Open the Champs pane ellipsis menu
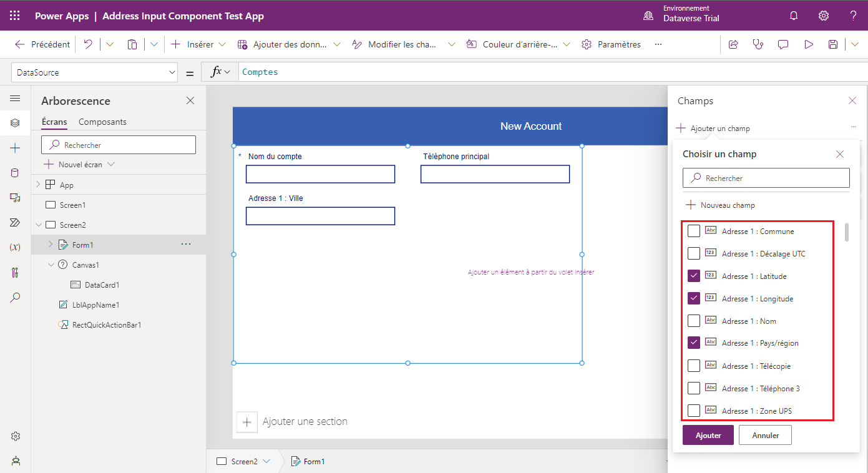 (x=853, y=127)
